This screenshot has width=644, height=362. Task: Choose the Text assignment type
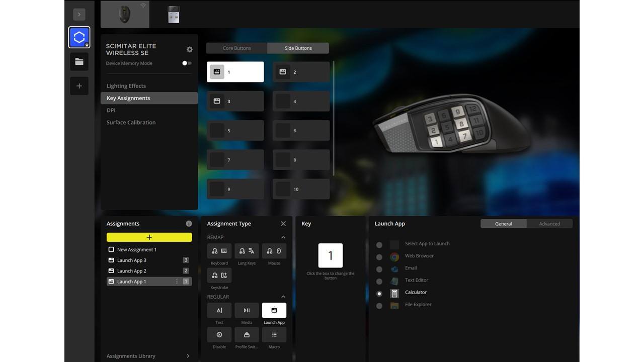[x=219, y=311]
